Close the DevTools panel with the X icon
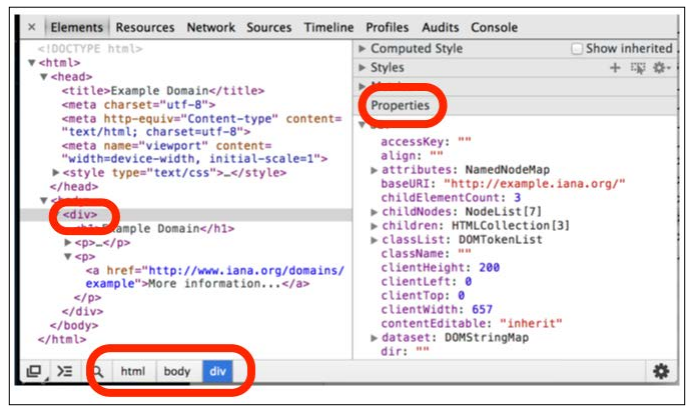Screen dimensions: 689x409 coord(32,28)
